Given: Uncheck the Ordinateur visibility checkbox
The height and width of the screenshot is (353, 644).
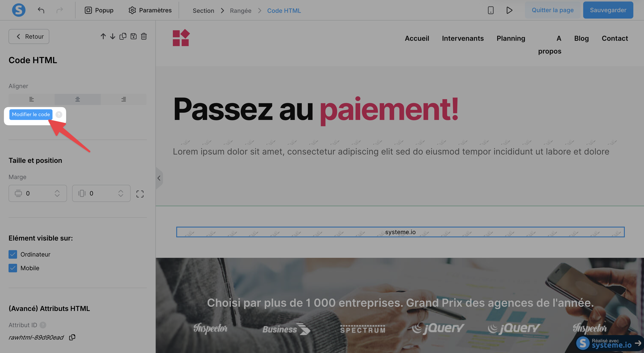Looking at the screenshot, I should pyautogui.click(x=13, y=254).
